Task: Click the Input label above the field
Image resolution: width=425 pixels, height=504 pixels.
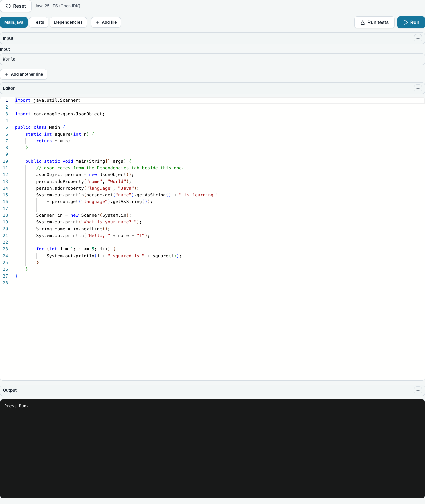Action: click(x=5, y=49)
